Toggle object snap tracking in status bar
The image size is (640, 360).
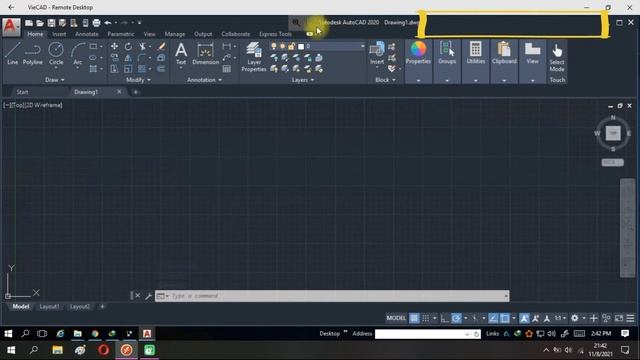pyautogui.click(x=493, y=318)
